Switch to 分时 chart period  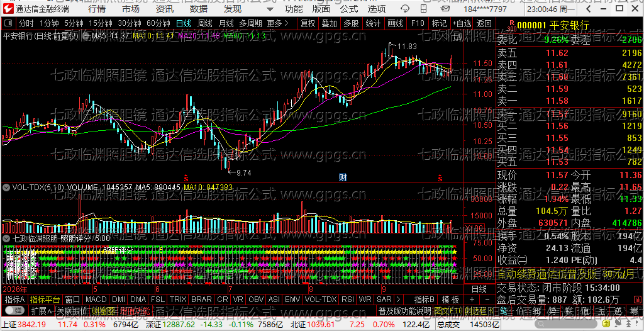(x=26, y=23)
